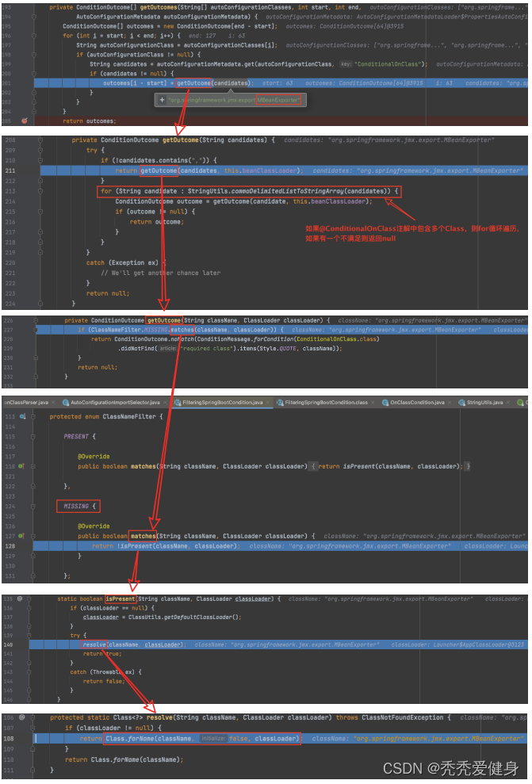
Task: Click the @ gutter icon at line 135
Action: 21,599
